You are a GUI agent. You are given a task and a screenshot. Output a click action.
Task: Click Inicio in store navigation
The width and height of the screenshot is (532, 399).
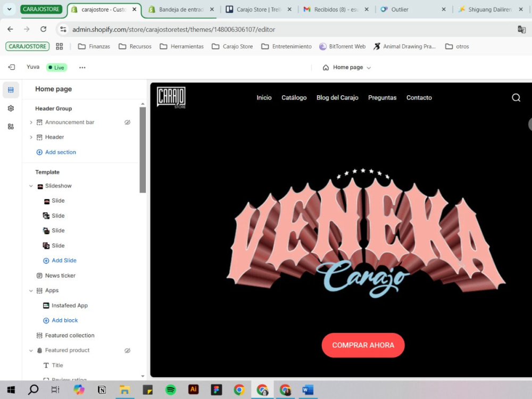coord(264,98)
